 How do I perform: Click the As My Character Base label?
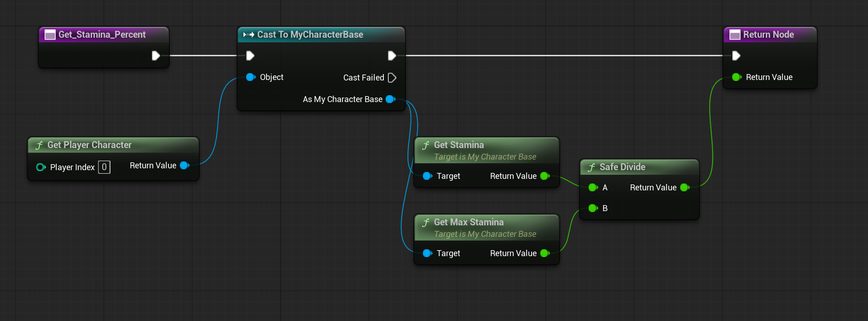click(x=342, y=99)
